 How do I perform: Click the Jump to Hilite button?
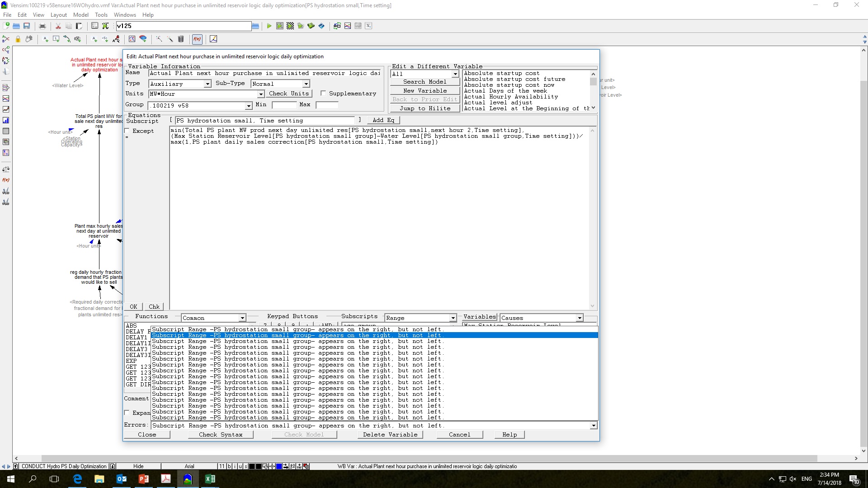click(425, 108)
